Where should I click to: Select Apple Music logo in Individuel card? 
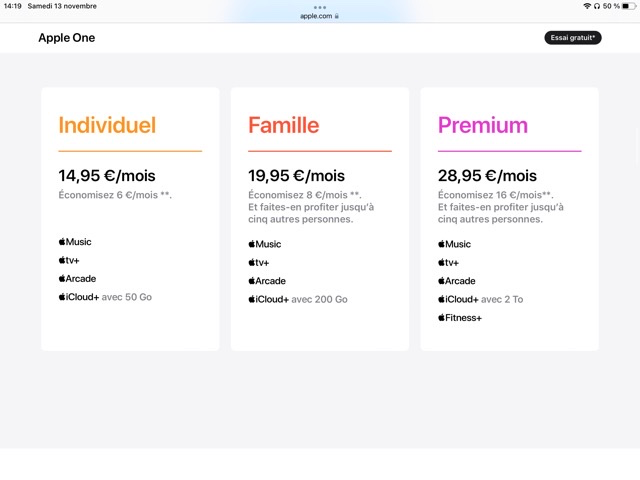tap(75, 242)
